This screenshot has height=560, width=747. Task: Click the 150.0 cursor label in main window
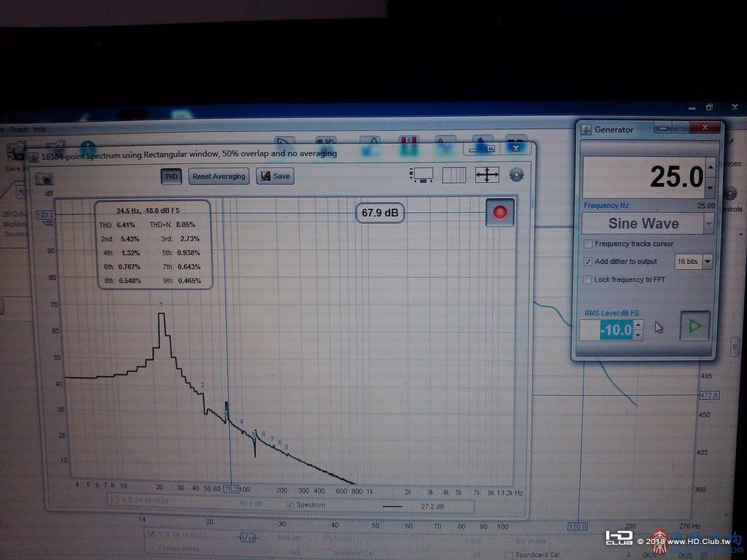(x=578, y=526)
